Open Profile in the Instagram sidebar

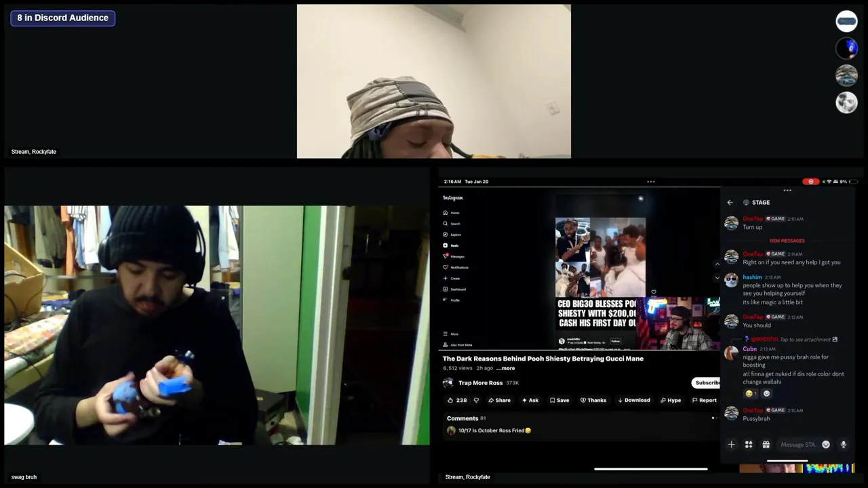click(452, 300)
